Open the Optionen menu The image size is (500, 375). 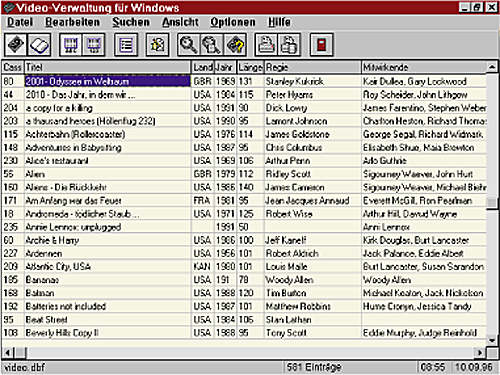(x=233, y=22)
